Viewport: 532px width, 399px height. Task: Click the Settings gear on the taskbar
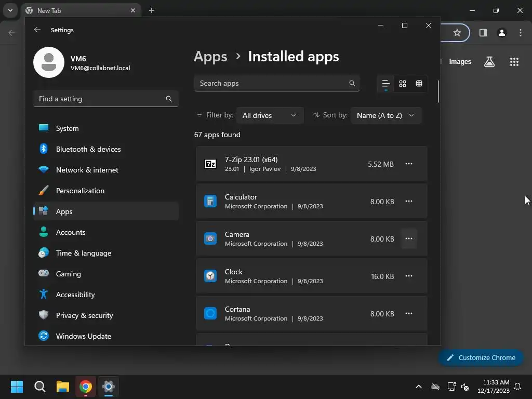pyautogui.click(x=109, y=387)
